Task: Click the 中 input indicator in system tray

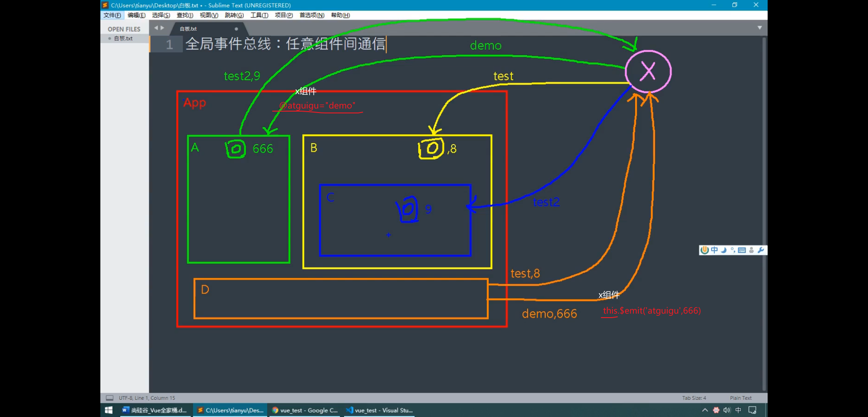Action: click(738, 410)
